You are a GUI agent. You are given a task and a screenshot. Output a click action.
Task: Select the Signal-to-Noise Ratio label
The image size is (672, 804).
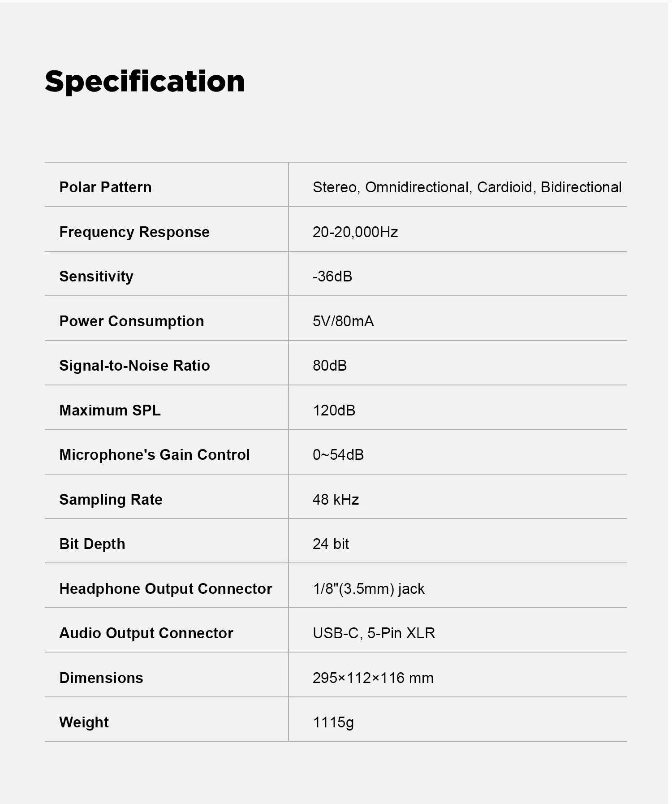[x=134, y=365]
